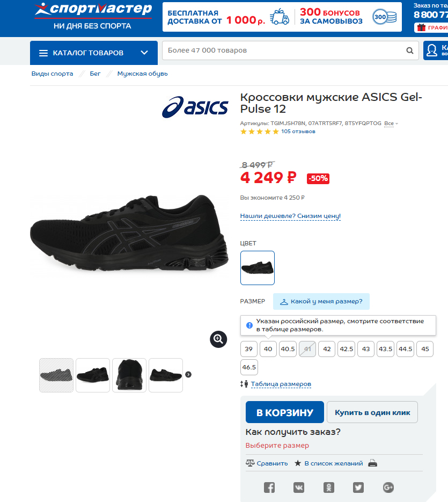
Task: Select shoe size 42
Action: pyautogui.click(x=327, y=349)
